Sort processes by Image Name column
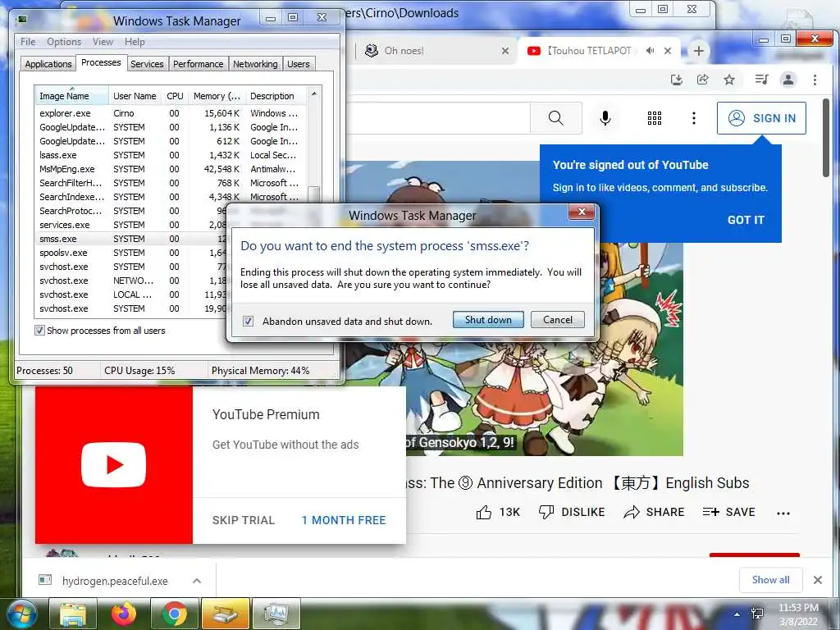Viewport: 840px width, 630px height. click(71, 96)
